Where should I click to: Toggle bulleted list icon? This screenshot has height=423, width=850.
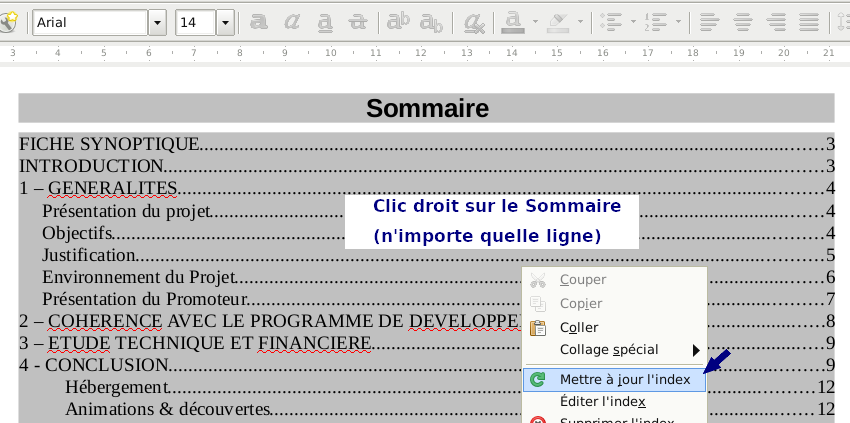click(610, 22)
